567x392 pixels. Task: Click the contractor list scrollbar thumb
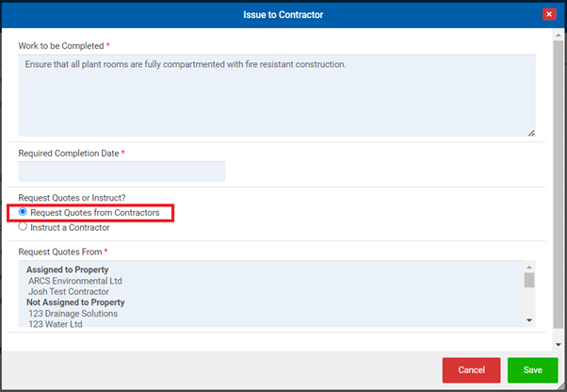(529, 280)
